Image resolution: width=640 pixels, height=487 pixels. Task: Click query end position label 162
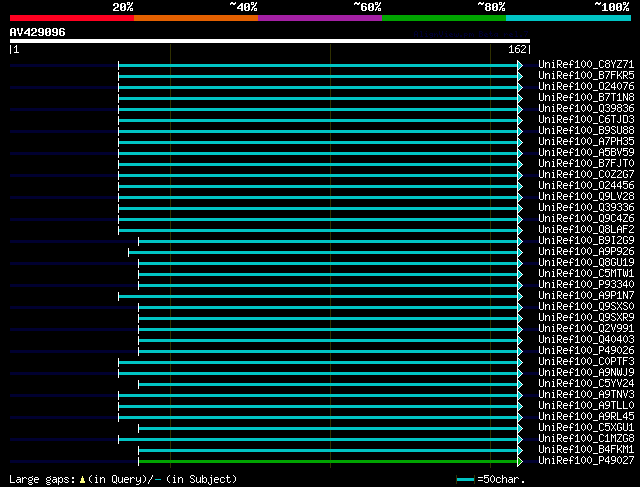click(517, 50)
